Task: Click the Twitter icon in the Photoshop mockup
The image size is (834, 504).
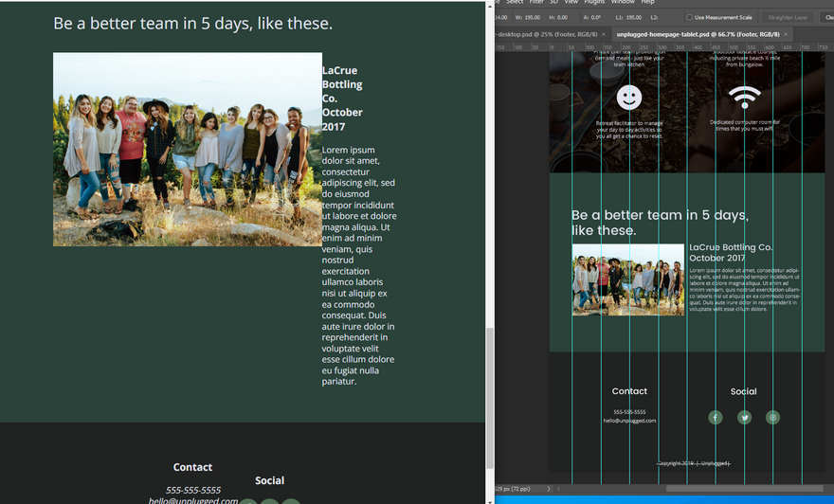Action: click(x=744, y=418)
